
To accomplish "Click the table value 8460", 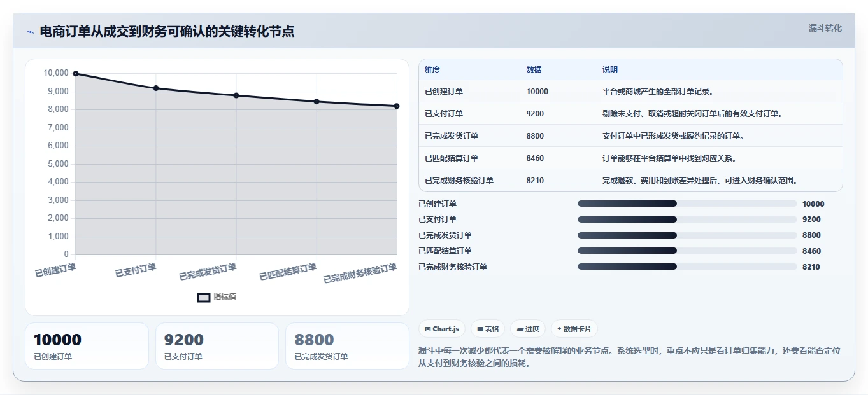I will tap(536, 158).
